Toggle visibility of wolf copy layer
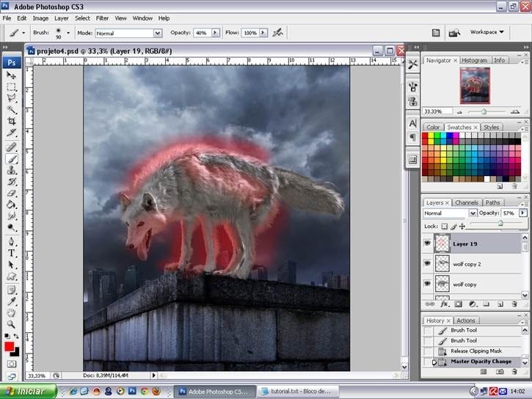This screenshot has width=532, height=399. click(427, 283)
